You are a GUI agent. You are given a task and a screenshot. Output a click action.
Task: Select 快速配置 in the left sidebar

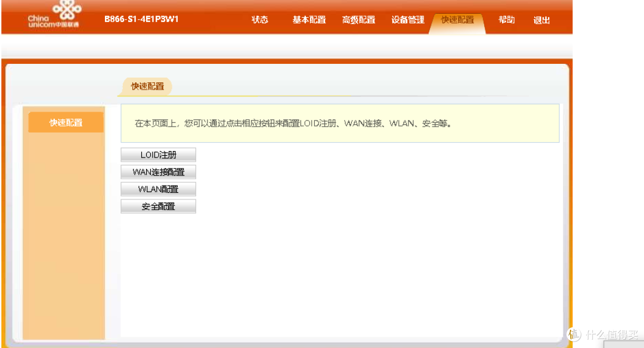point(66,122)
